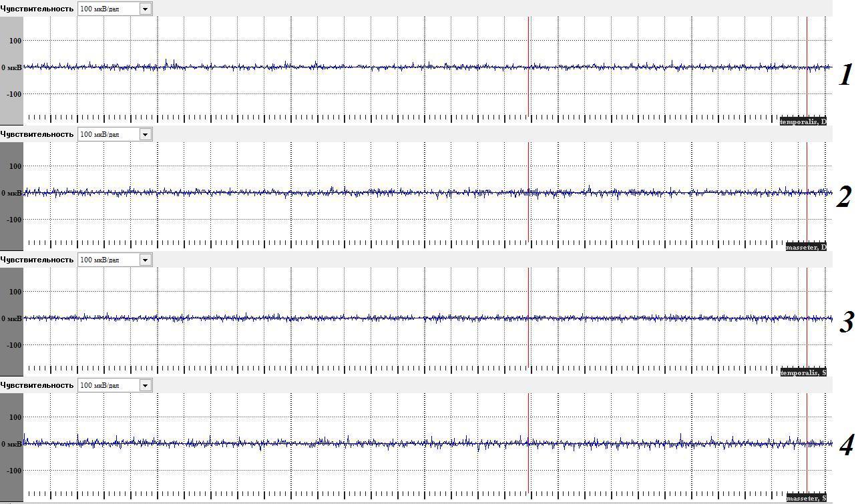
Task: Click the 0 мкВ axis label of the temporalis D channel
Action: tap(11, 67)
